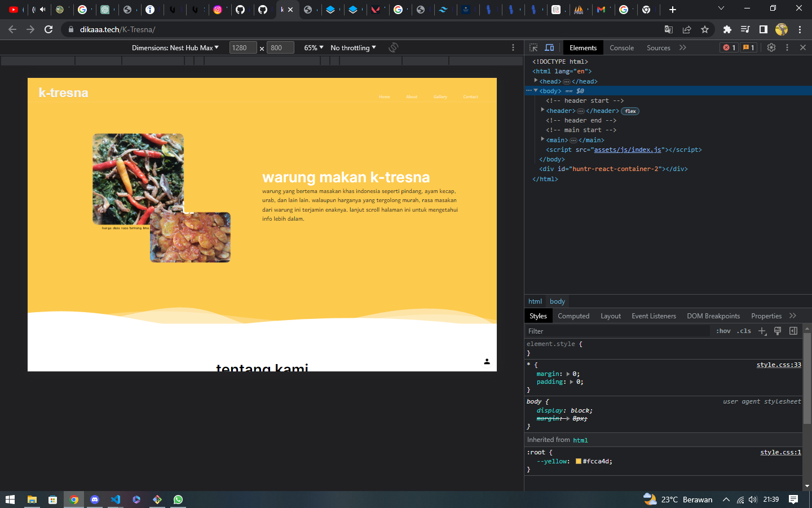Select html in the breadcrumb bar
The image size is (812, 508).
coord(535,301)
